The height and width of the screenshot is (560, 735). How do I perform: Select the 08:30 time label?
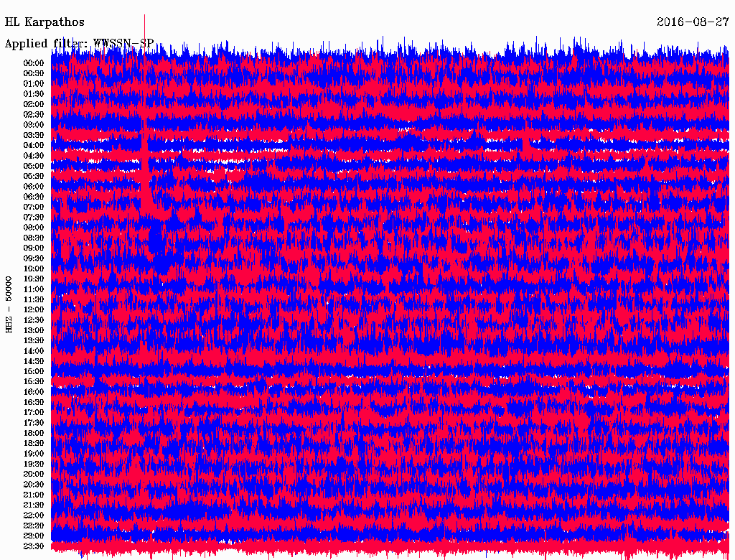coord(34,238)
